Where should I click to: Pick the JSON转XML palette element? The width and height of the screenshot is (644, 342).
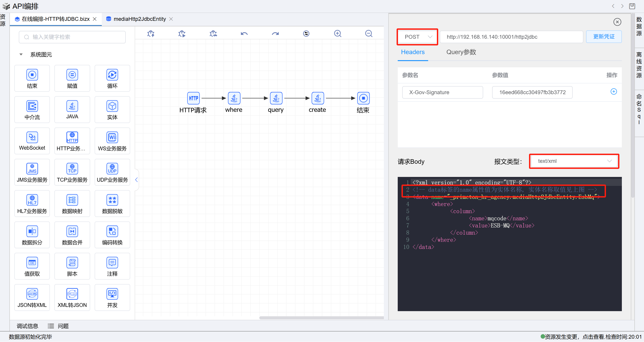32,297
